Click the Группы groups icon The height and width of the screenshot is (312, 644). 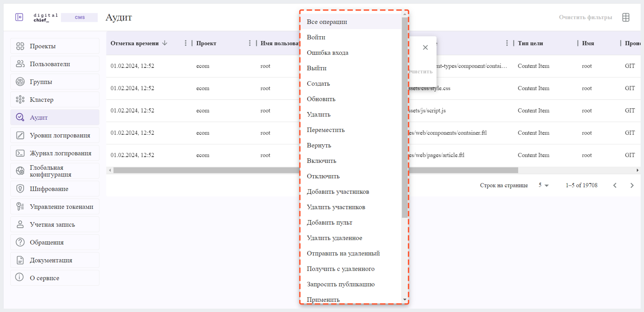click(x=20, y=81)
